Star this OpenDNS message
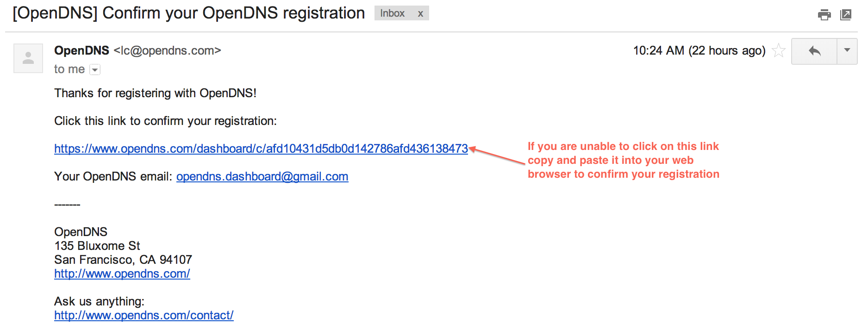Screen dimensions: 868x330 click(779, 50)
